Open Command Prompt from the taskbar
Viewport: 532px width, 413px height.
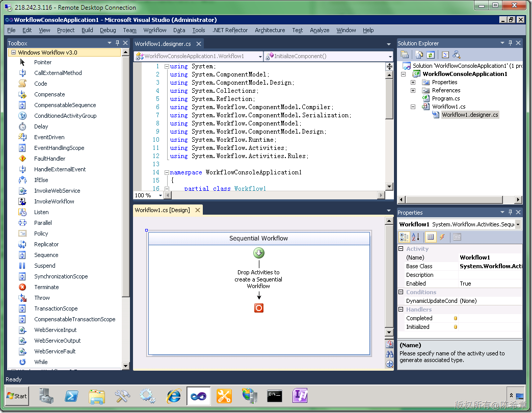click(275, 396)
